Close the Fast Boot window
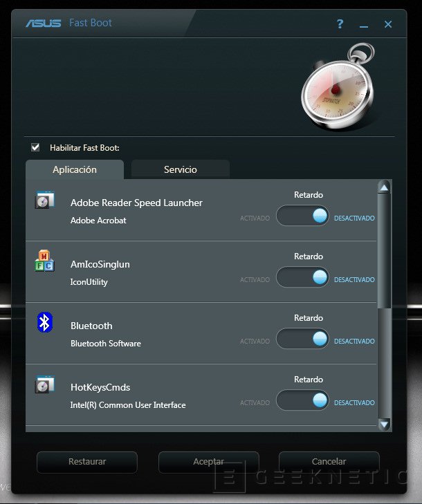 point(388,24)
